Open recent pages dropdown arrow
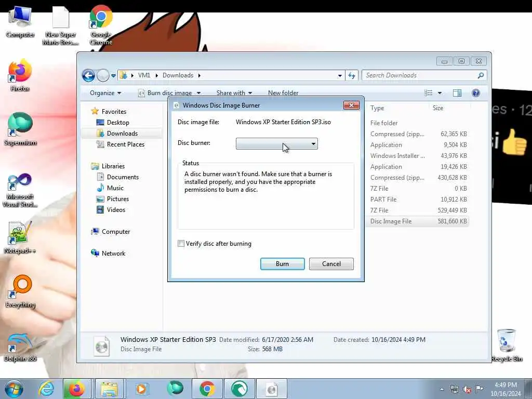532x399 pixels. (x=113, y=76)
